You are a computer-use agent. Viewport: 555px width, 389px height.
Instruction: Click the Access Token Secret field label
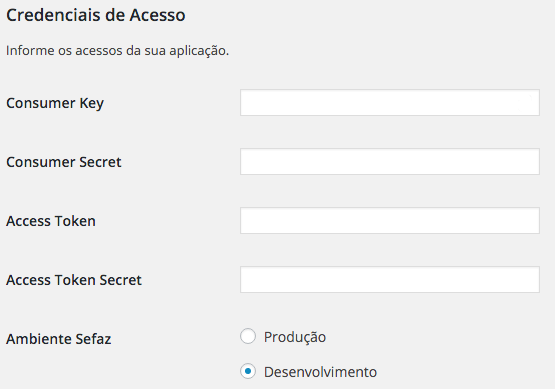[74, 280]
